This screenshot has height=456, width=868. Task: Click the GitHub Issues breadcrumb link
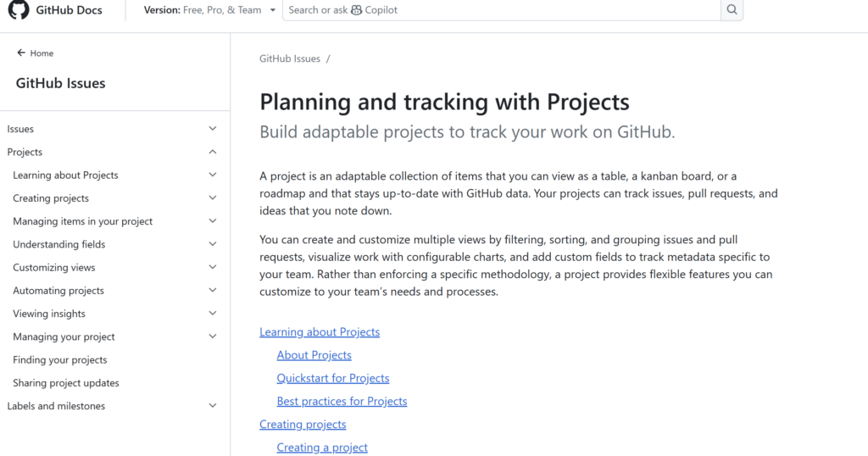pos(290,58)
